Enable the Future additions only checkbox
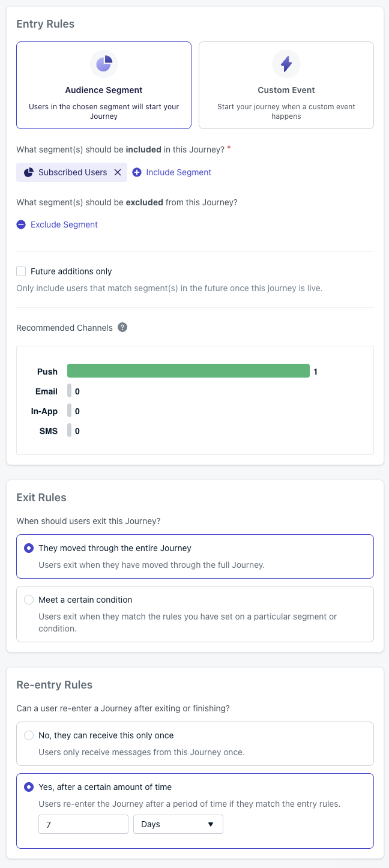This screenshot has width=389, height=868. coord(21,271)
